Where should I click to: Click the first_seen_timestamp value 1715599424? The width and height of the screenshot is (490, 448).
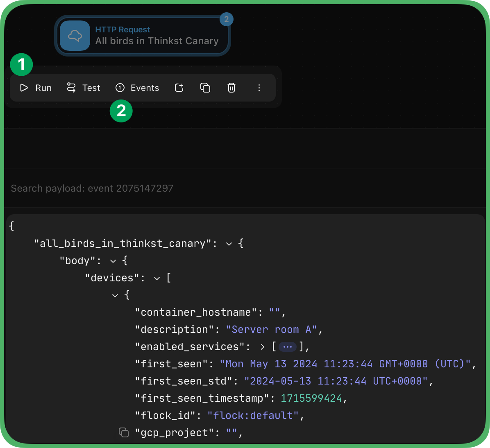[311, 398]
